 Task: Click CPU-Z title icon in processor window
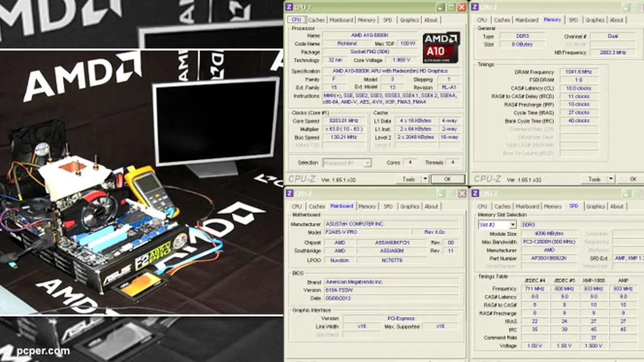pyautogui.click(x=289, y=7)
